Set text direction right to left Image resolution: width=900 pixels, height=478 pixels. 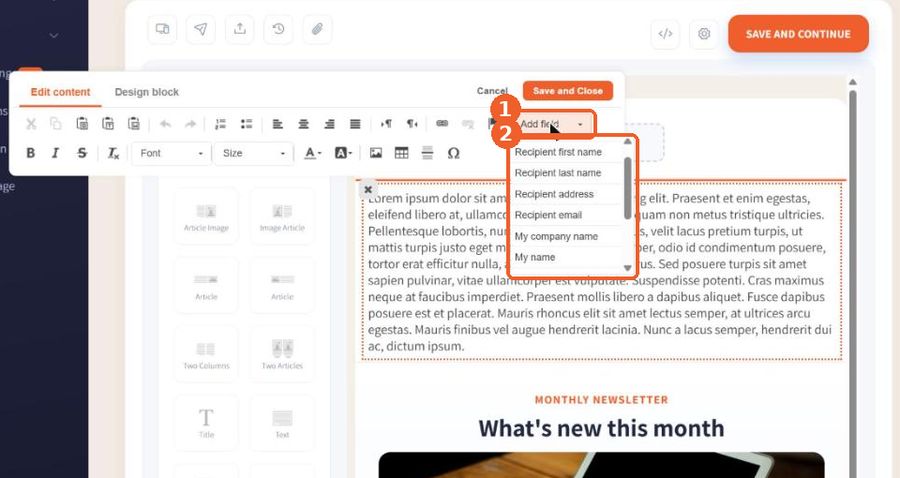click(412, 124)
